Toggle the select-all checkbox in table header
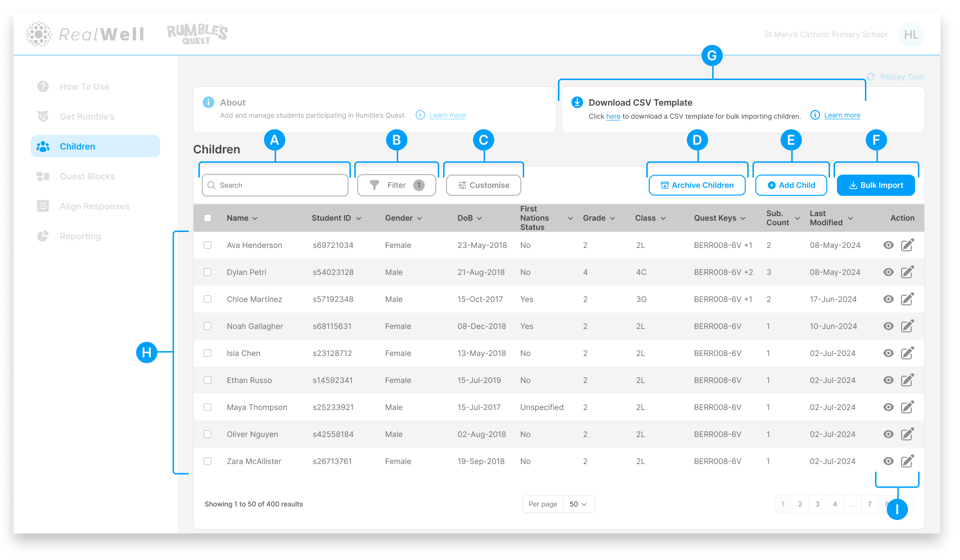This screenshot has height=560, width=960. pyautogui.click(x=208, y=218)
